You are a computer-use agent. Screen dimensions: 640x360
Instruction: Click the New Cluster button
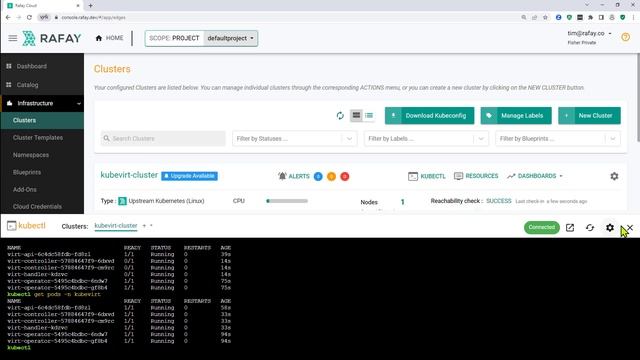[x=589, y=116]
